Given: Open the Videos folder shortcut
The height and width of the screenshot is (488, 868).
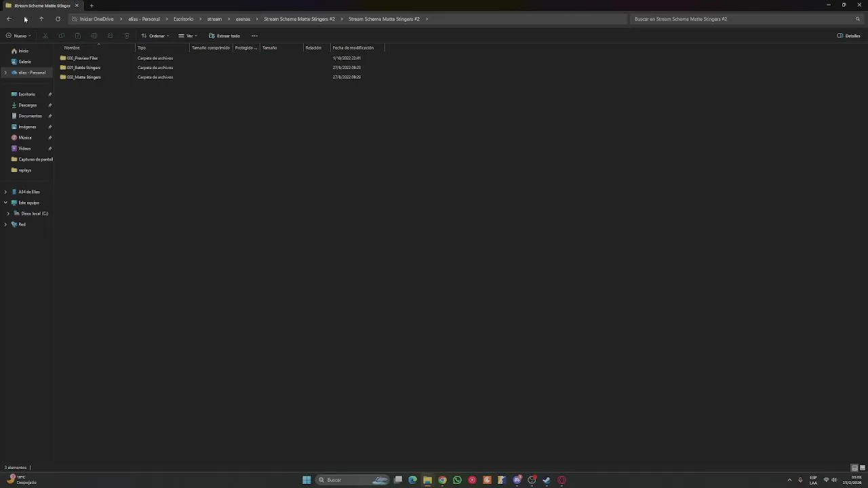Looking at the screenshot, I should [x=24, y=148].
